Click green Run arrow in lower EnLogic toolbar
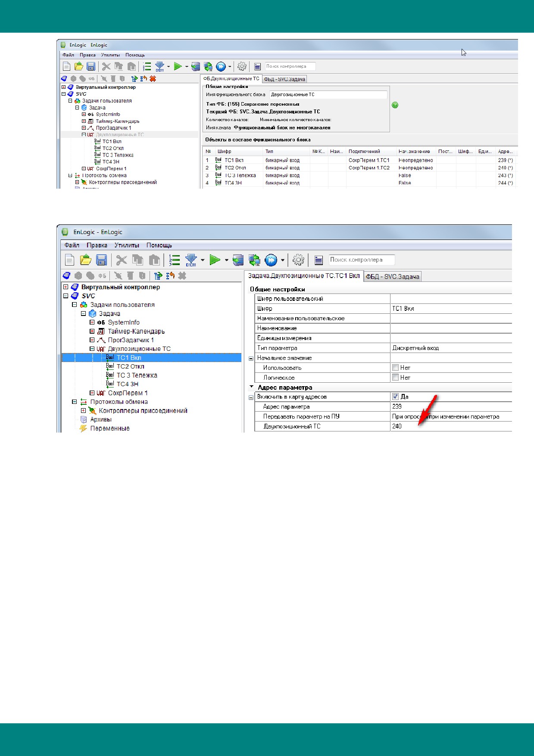The height and width of the screenshot is (756, 534). coord(215,260)
